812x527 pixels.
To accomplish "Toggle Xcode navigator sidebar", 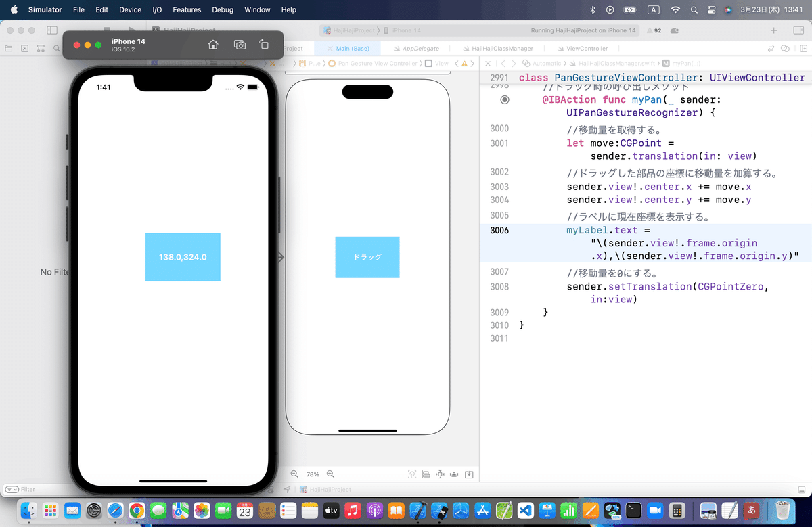I will (x=52, y=30).
